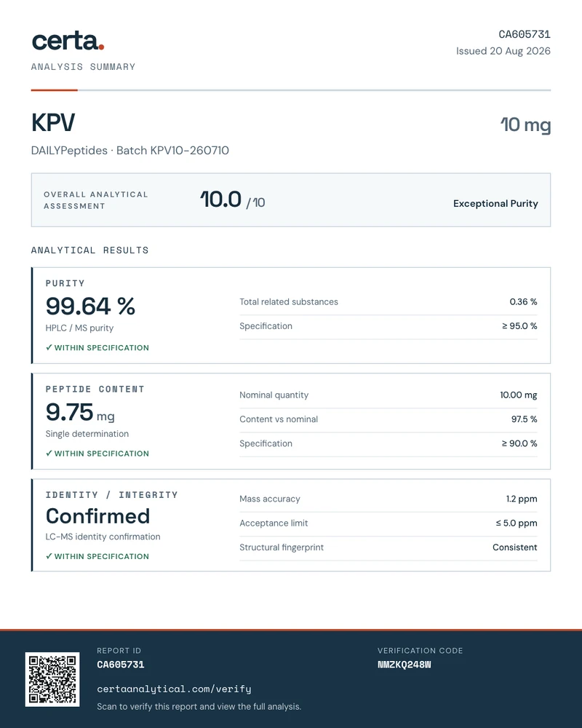Click the 'DAILYPeptides · Batch KPV10-260710' line
The image size is (582, 728).
130,151
